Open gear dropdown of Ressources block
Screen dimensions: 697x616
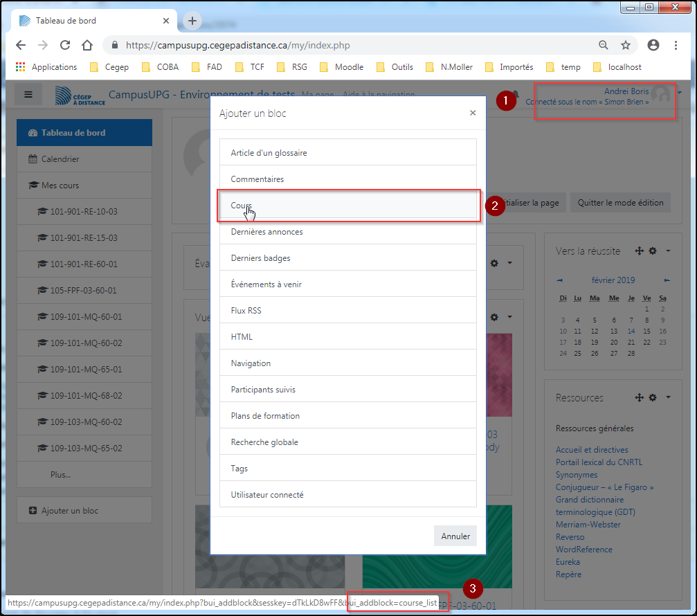[x=656, y=397]
